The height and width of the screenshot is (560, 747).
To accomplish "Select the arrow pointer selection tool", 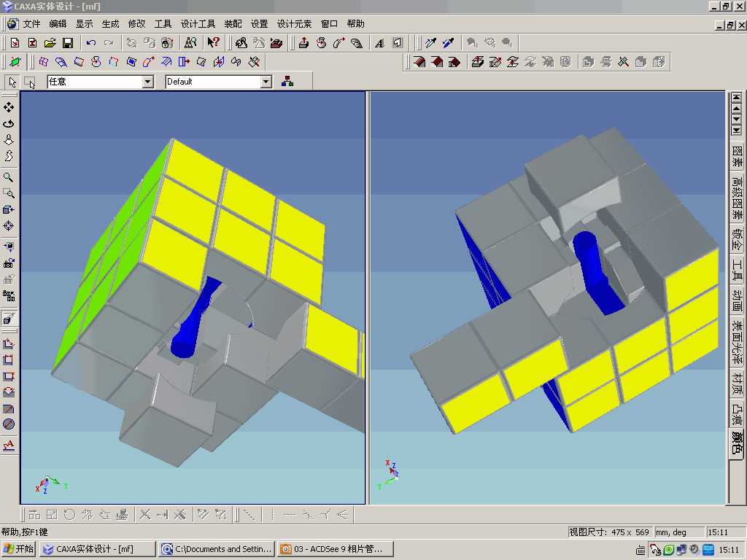I will tap(12, 82).
